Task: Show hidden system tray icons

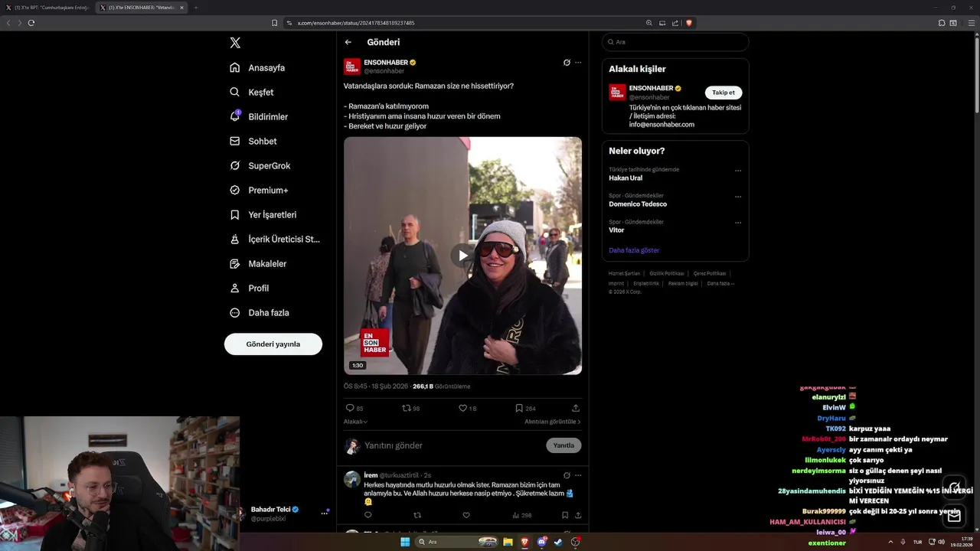Action: [890, 542]
